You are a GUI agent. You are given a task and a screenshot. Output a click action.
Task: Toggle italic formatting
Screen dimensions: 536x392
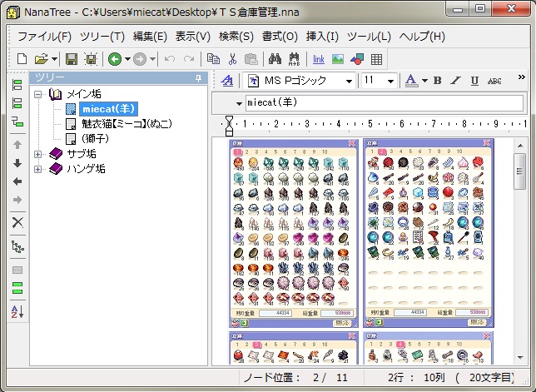455,81
